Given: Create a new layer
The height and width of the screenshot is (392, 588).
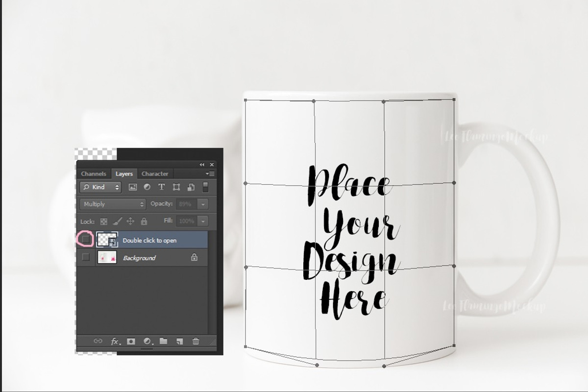Looking at the screenshot, I should point(180,341).
